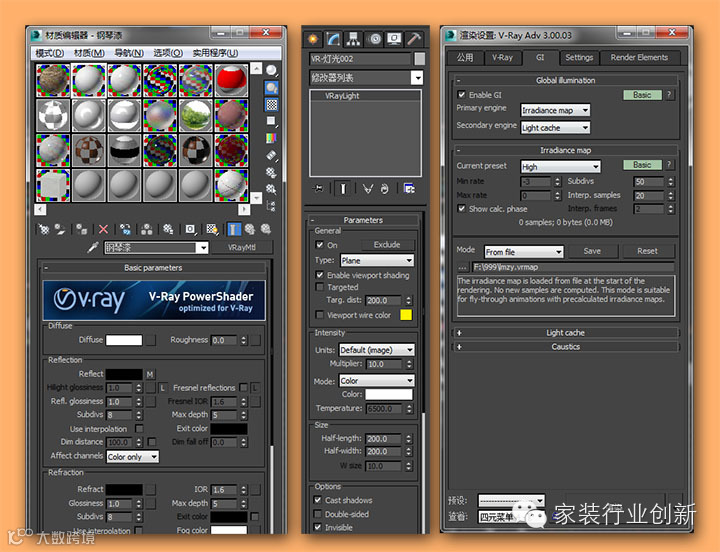Viewport: 720px width, 552px height.
Task: Open Current preset High dropdown
Action: click(560, 166)
